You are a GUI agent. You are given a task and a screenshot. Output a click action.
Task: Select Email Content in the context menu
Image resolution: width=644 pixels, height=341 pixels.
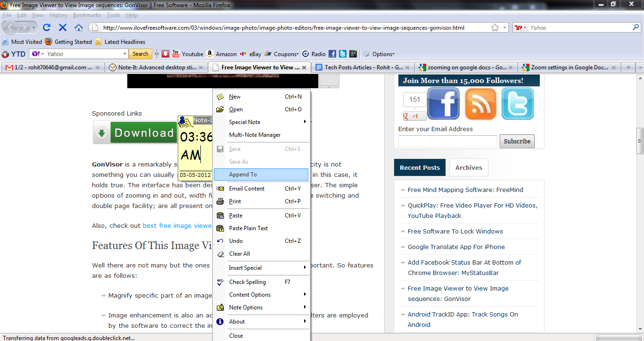pyautogui.click(x=262, y=189)
